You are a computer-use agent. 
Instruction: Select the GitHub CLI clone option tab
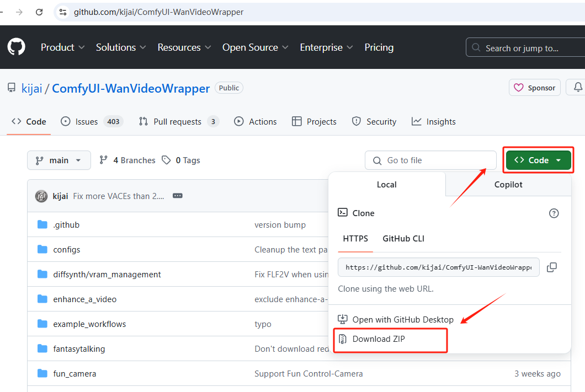[x=403, y=239]
